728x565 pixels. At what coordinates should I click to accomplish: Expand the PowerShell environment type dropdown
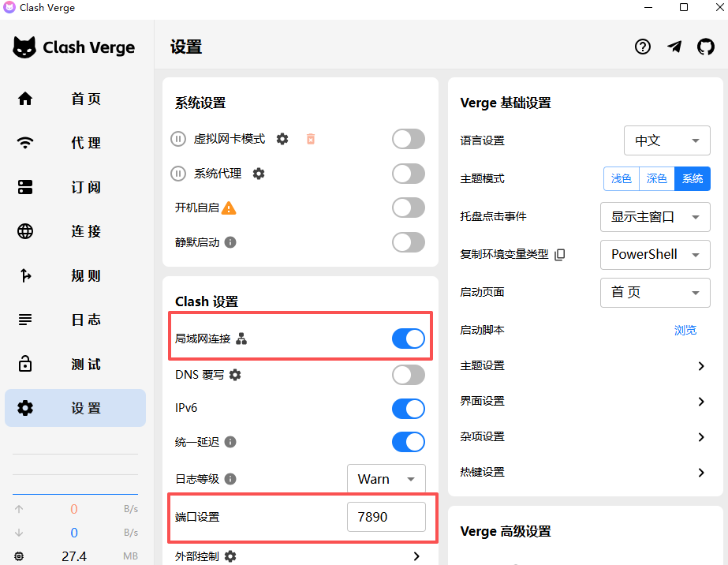coord(655,255)
